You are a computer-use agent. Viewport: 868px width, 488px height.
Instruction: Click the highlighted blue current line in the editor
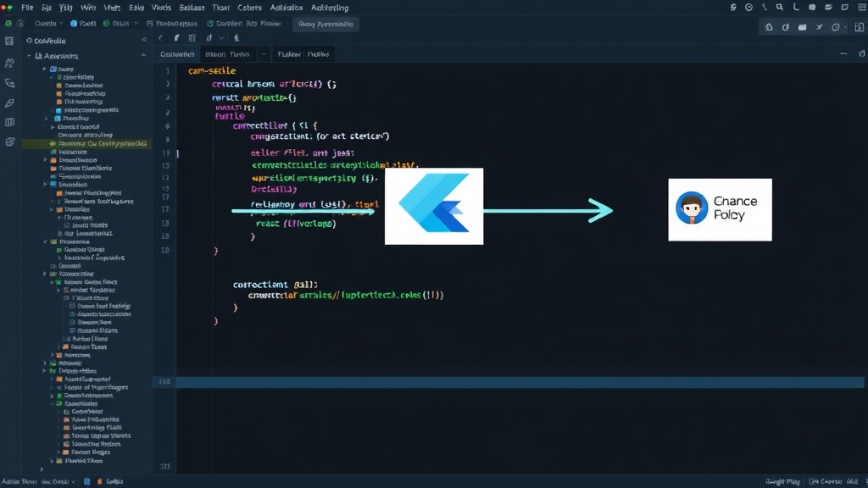520,382
